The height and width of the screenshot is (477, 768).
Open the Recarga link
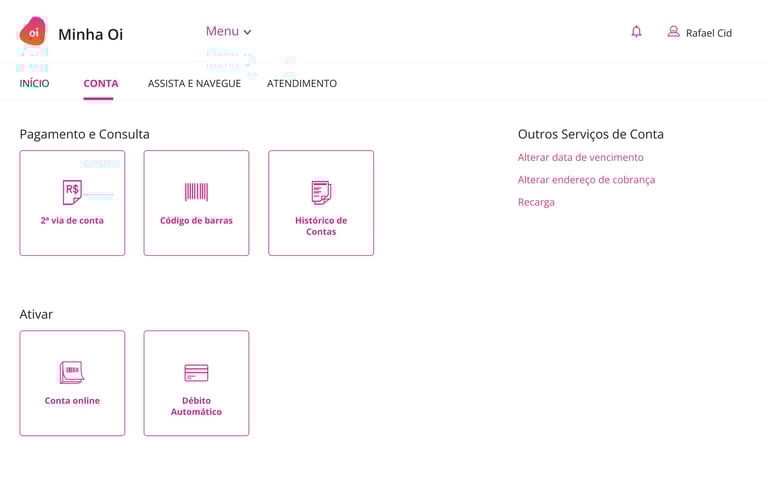pyautogui.click(x=536, y=202)
